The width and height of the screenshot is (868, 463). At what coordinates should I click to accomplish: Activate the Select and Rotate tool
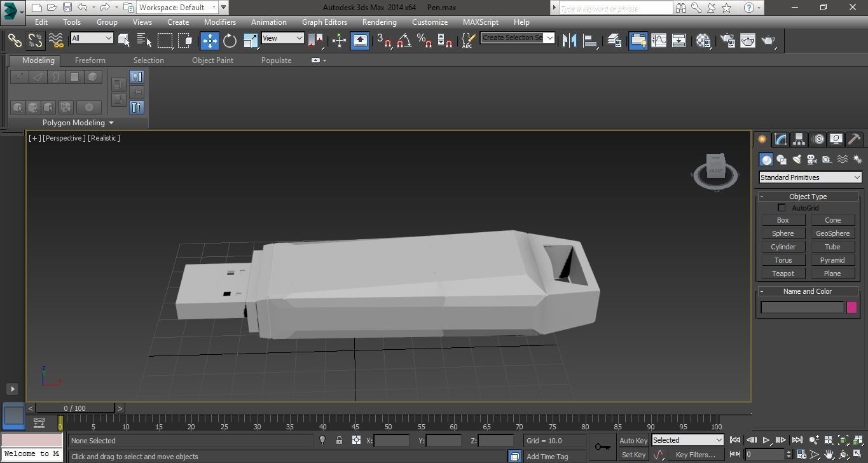point(230,40)
